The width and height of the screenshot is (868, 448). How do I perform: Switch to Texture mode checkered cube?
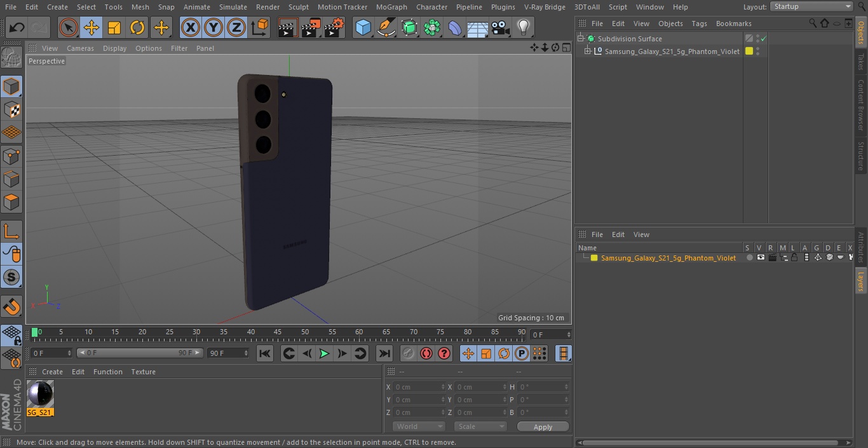[x=11, y=109]
